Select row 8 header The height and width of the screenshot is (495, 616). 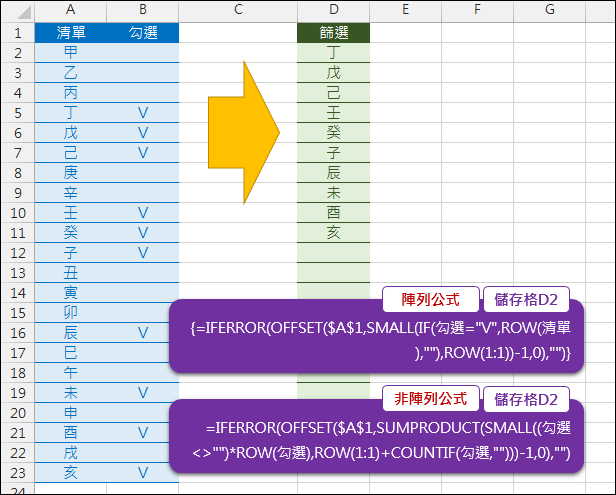point(18,173)
